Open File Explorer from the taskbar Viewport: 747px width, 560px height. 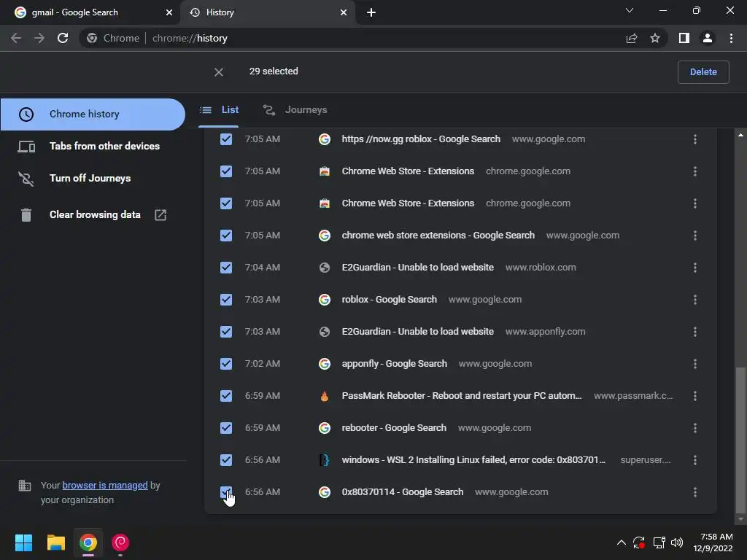pyautogui.click(x=55, y=542)
